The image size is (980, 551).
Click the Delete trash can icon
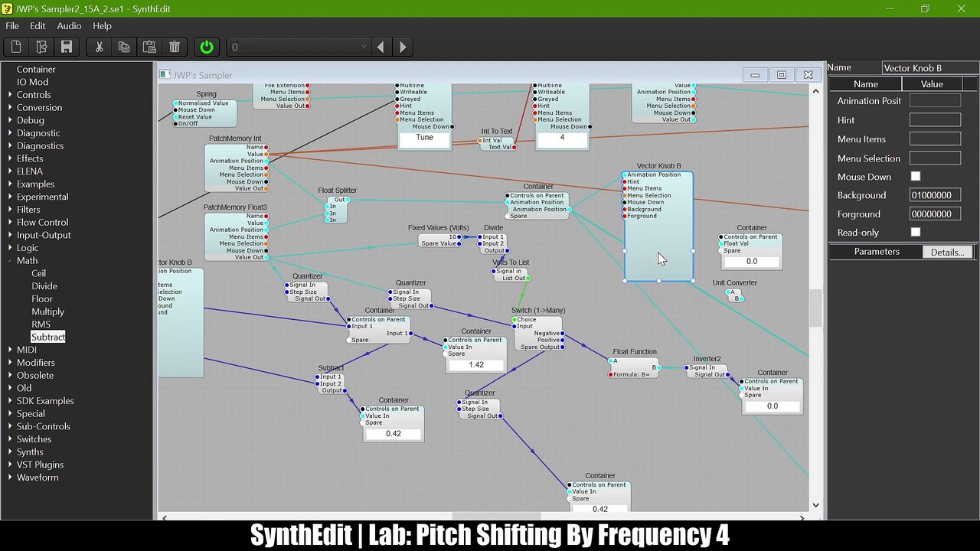175,47
